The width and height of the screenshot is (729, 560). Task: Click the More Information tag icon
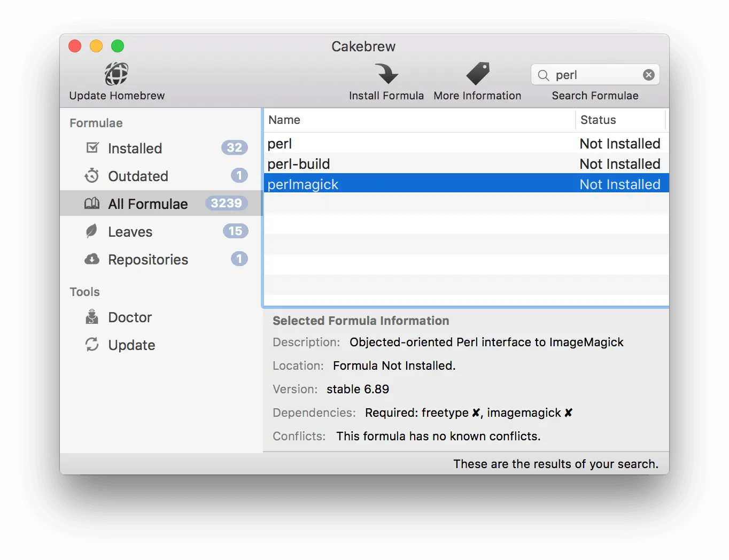pos(477,74)
